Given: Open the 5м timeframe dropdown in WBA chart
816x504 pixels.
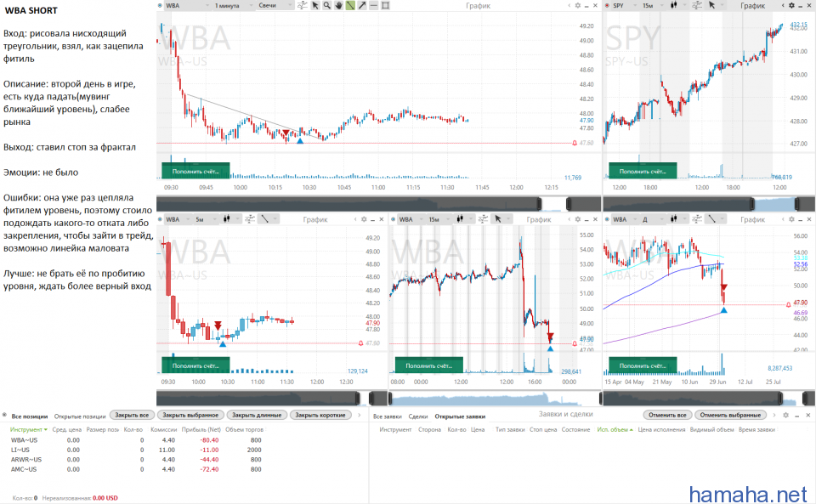Looking at the screenshot, I should click(x=205, y=219).
